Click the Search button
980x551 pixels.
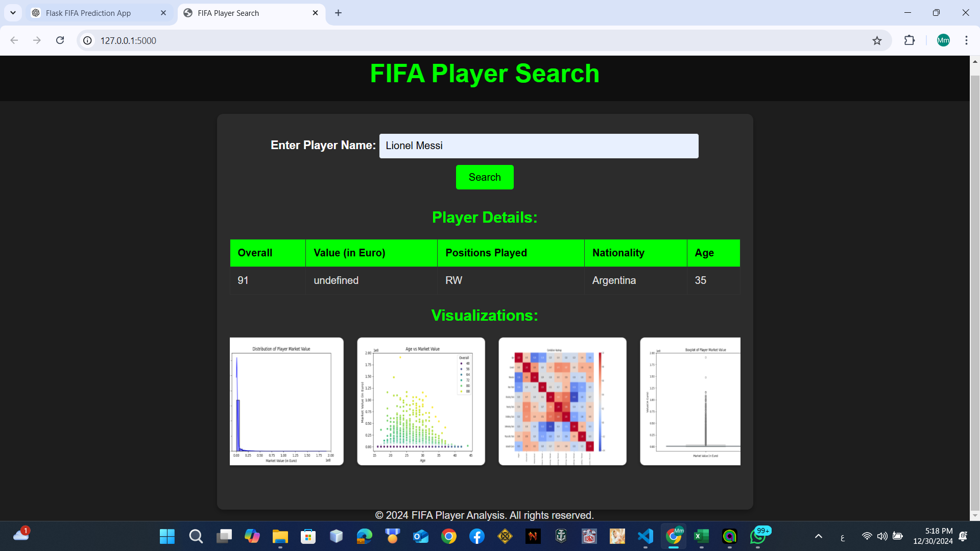[484, 177]
